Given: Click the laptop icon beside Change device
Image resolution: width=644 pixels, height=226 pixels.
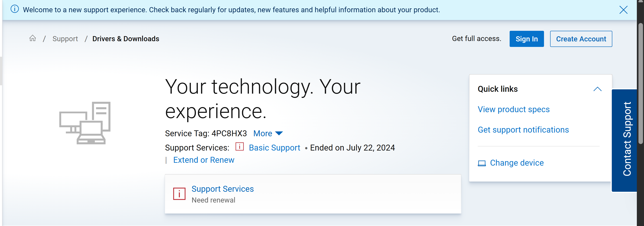Looking at the screenshot, I should pos(481,163).
